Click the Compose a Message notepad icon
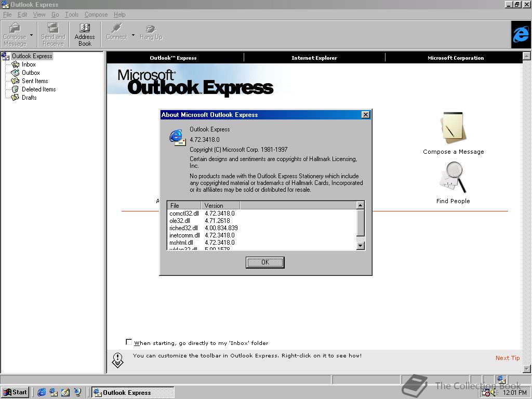532x399 pixels. [x=453, y=128]
